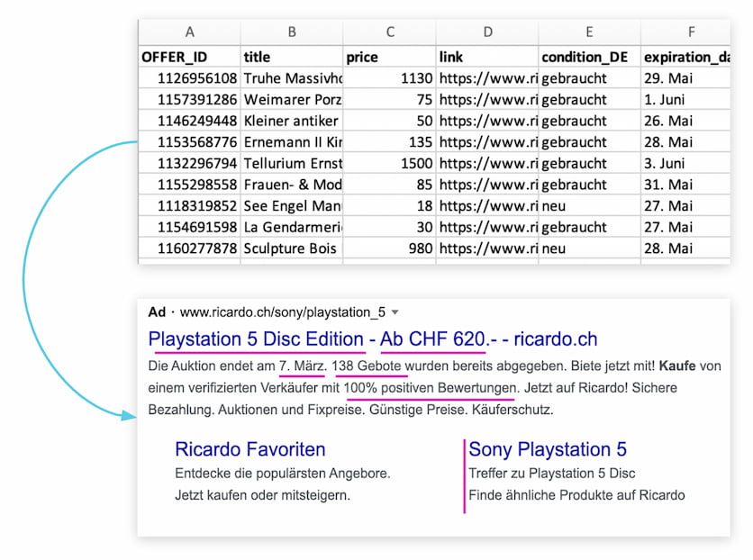Select the price header cell
Image resolution: width=753 pixels, height=560 pixels.
[x=390, y=57]
